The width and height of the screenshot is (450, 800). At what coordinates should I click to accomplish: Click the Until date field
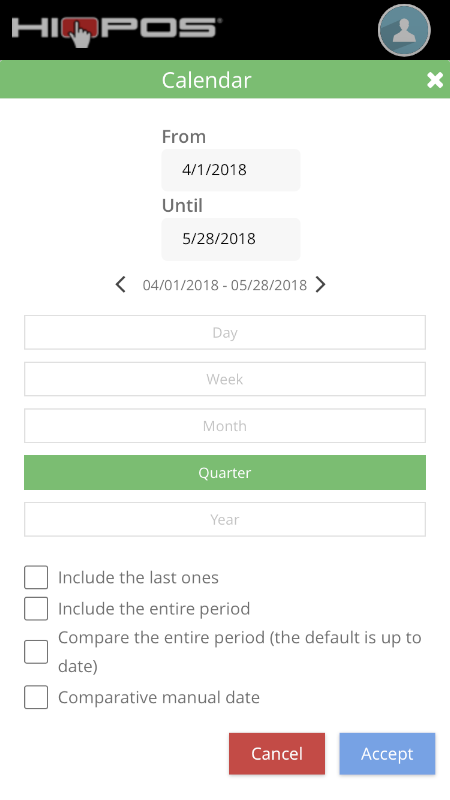[231, 239]
